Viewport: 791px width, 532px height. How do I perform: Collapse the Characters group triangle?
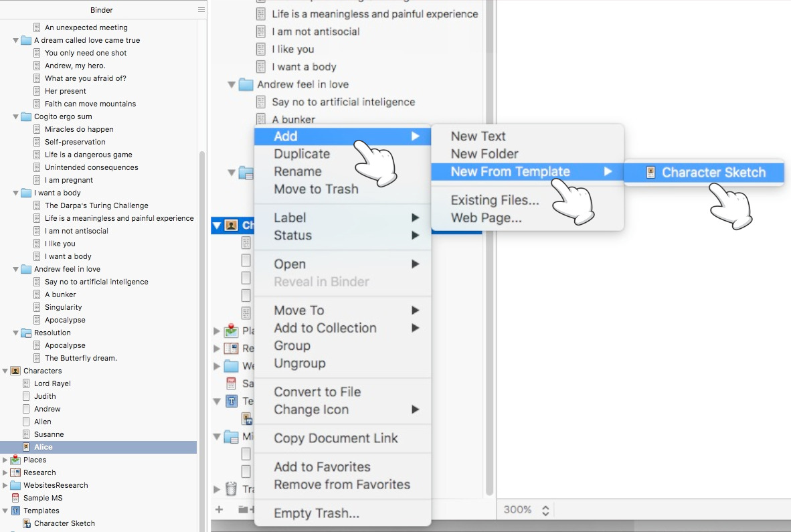pyautogui.click(x=5, y=370)
